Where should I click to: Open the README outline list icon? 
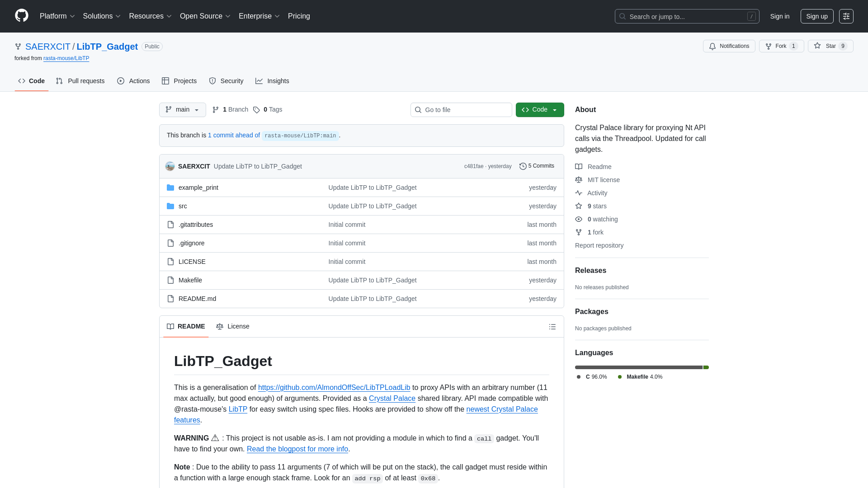552,326
